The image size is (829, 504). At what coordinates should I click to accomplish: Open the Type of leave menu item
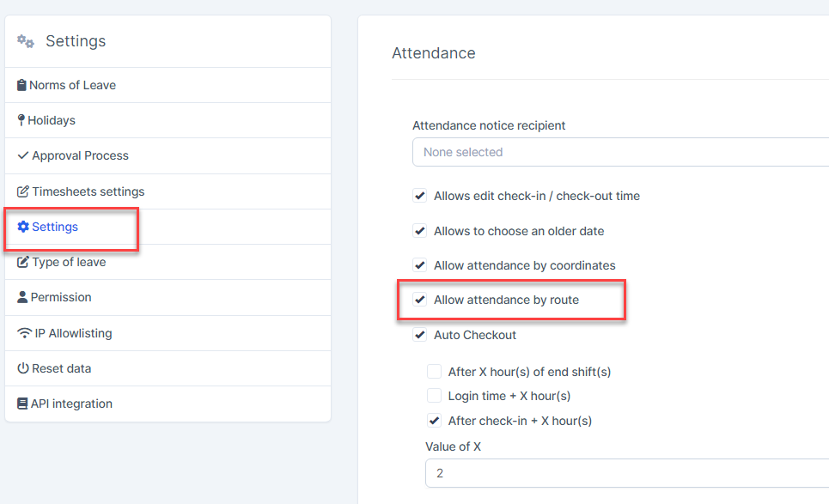pos(69,262)
